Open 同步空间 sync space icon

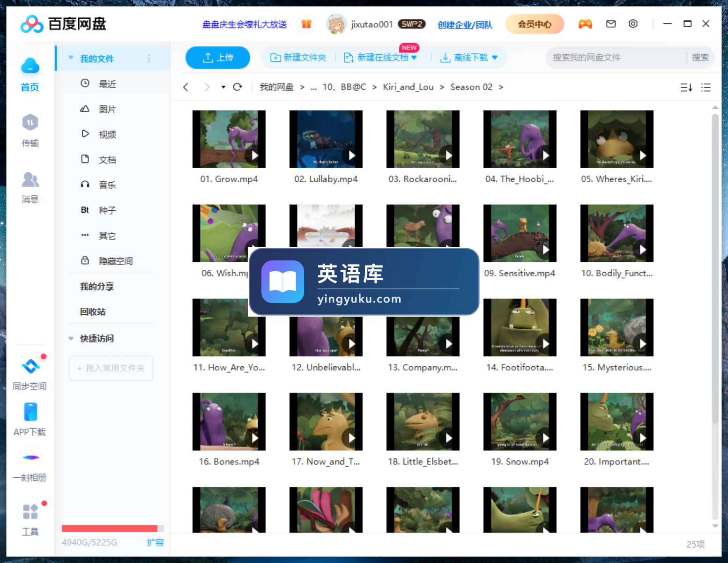(30, 366)
